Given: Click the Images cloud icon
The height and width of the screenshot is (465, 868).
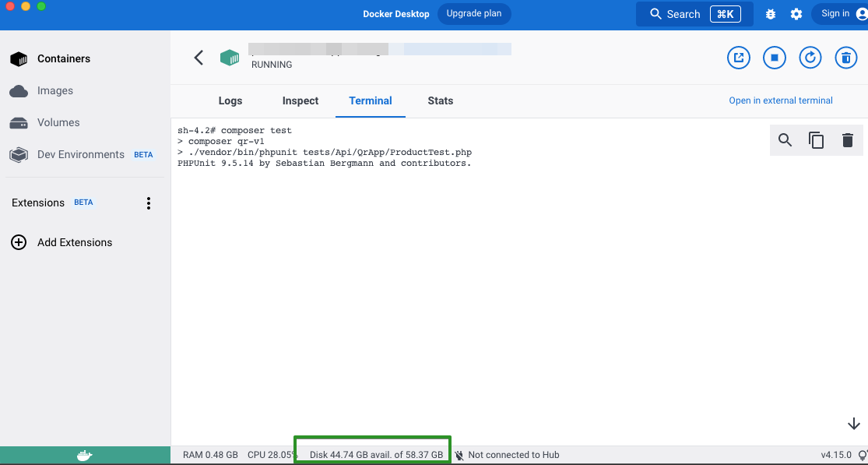Looking at the screenshot, I should pyautogui.click(x=19, y=91).
